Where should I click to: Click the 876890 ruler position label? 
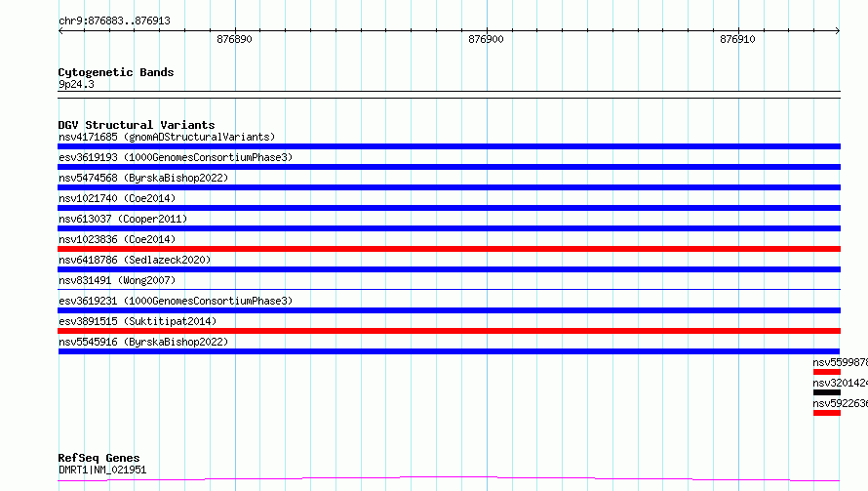pyautogui.click(x=234, y=39)
